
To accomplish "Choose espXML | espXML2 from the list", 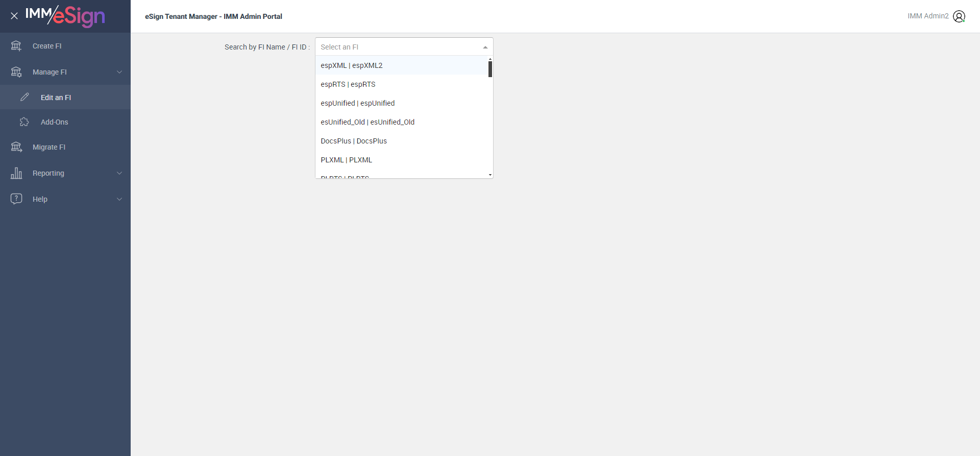I will pyautogui.click(x=402, y=65).
